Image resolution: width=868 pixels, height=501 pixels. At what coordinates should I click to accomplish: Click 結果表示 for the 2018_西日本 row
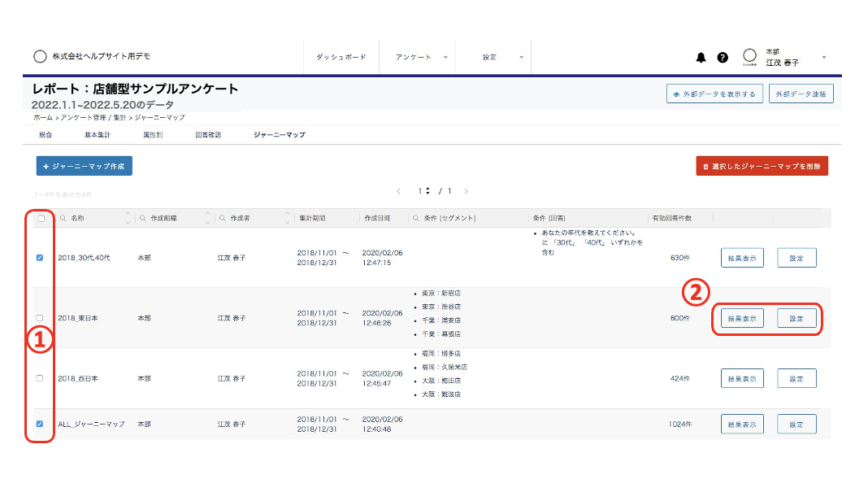tap(742, 378)
